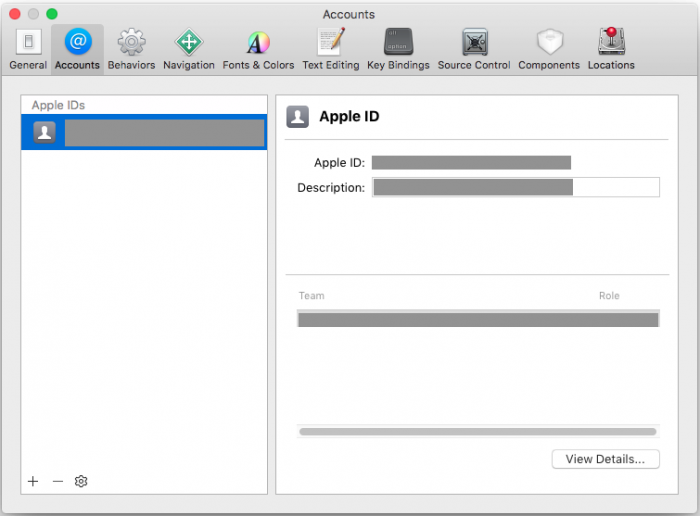This screenshot has height=516, width=700.
Task: Show the Components preferences pane
Action: [549, 50]
